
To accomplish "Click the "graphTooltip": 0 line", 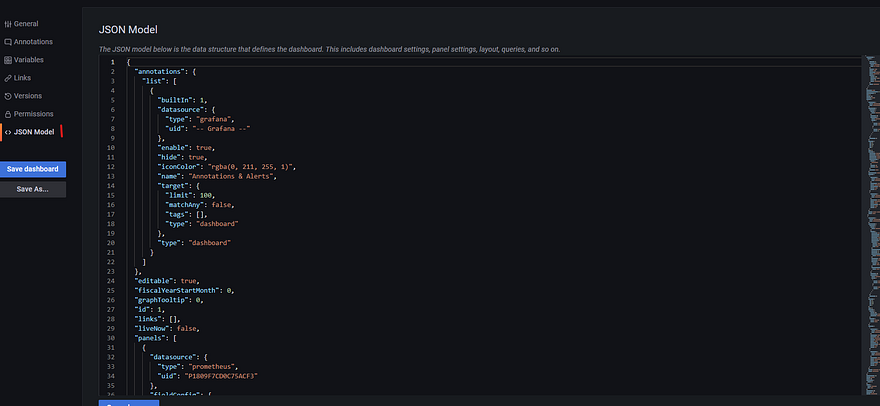I will (169, 300).
